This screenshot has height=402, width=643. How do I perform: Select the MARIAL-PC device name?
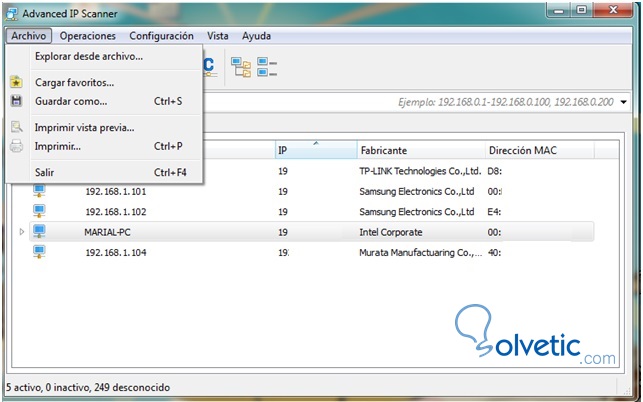107,232
